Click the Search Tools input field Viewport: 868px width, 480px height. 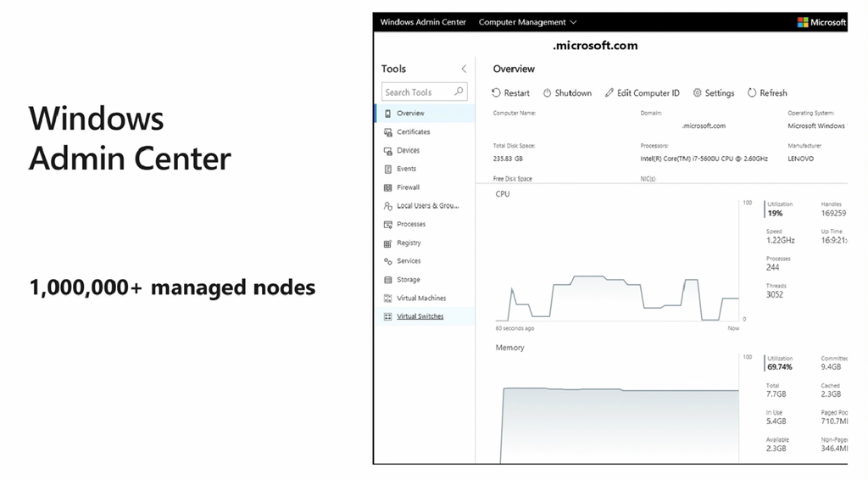click(424, 92)
